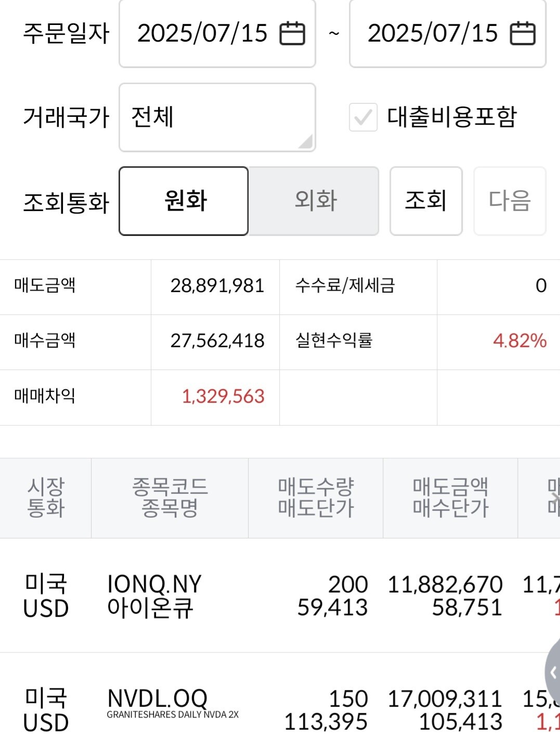This screenshot has width=560, height=746.
Task: Expand the 거래국가 전체 dropdown
Action: click(x=217, y=117)
